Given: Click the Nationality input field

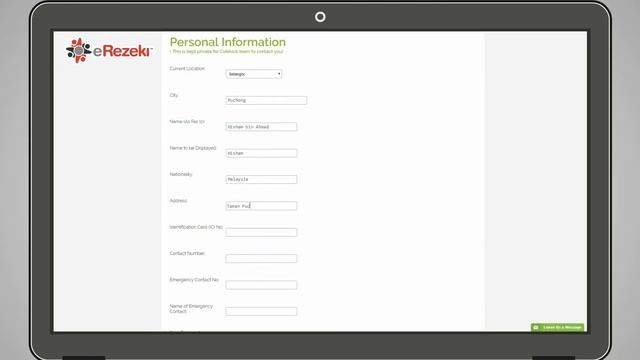Looking at the screenshot, I should 261,179.
